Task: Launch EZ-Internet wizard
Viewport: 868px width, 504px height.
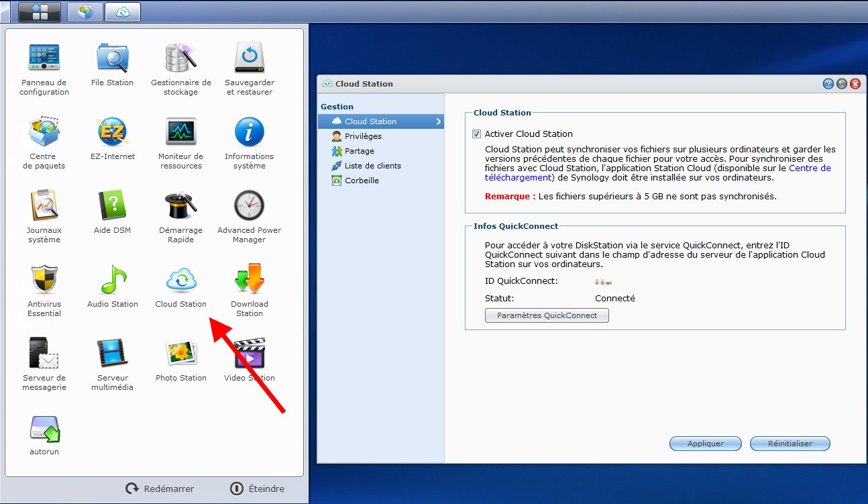Action: pos(112,138)
